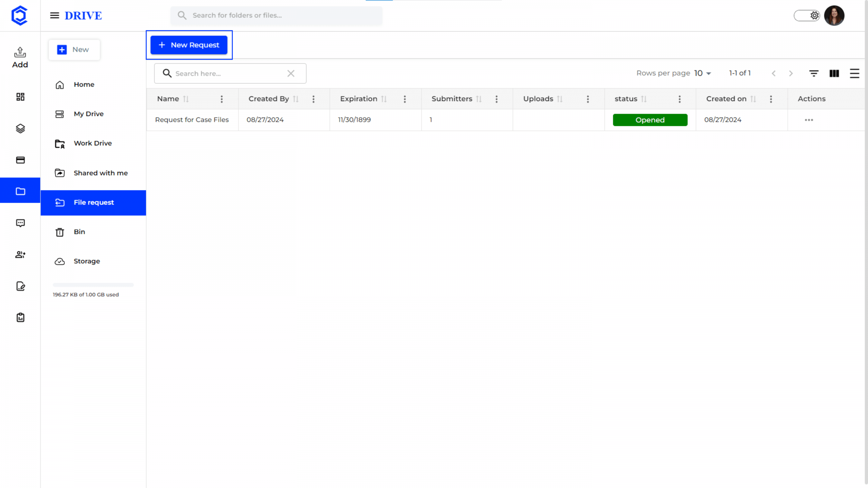Click the New button in the sidebar

[74, 50]
